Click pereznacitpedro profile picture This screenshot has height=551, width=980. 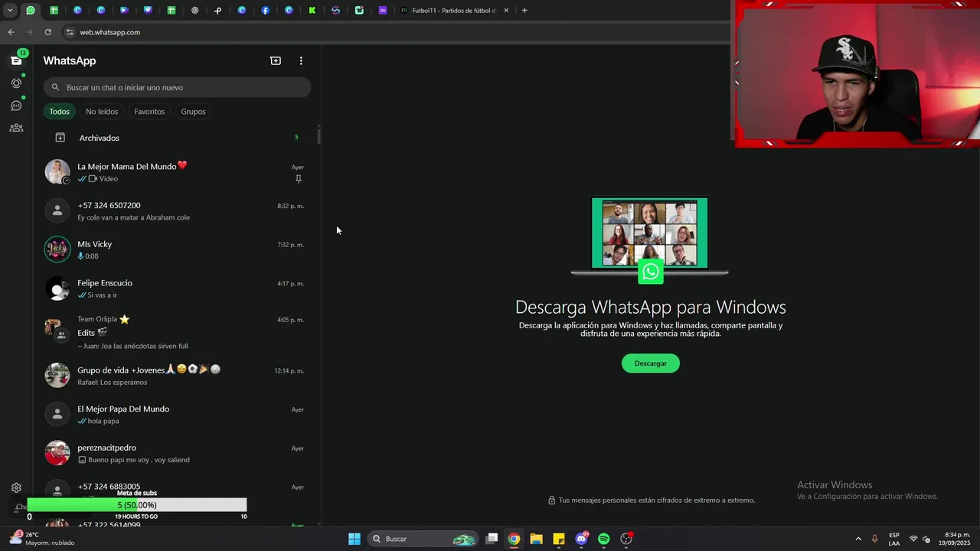click(x=57, y=453)
